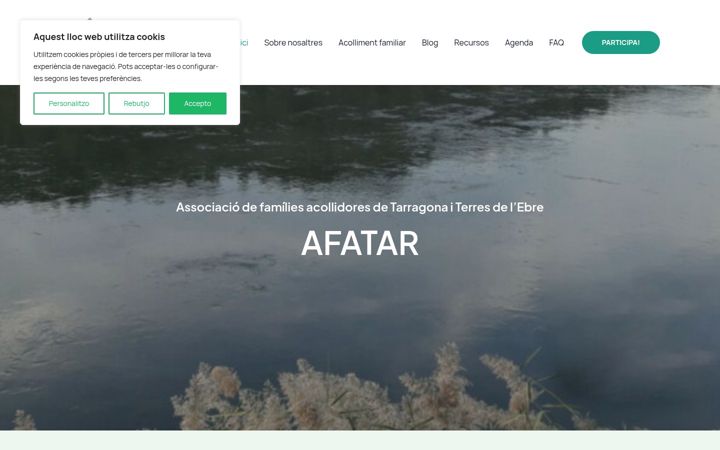Screen dimensions: 720x450
Task: Accept cookies with the Accepto button
Action: [x=197, y=103]
